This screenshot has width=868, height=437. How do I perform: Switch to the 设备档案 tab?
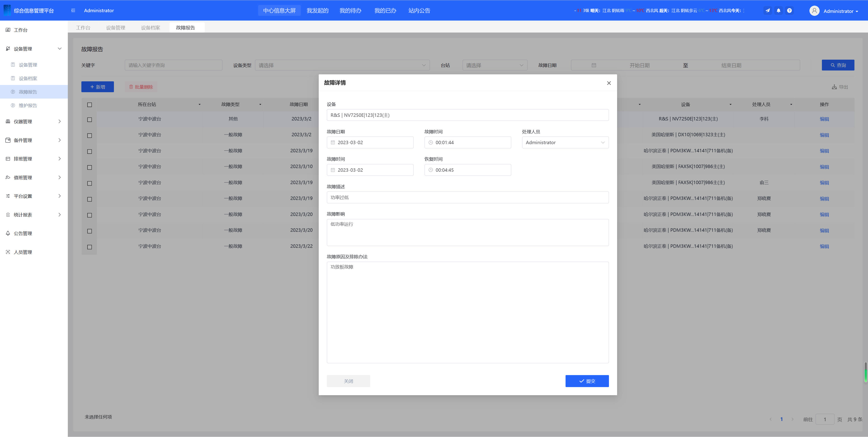(x=150, y=28)
